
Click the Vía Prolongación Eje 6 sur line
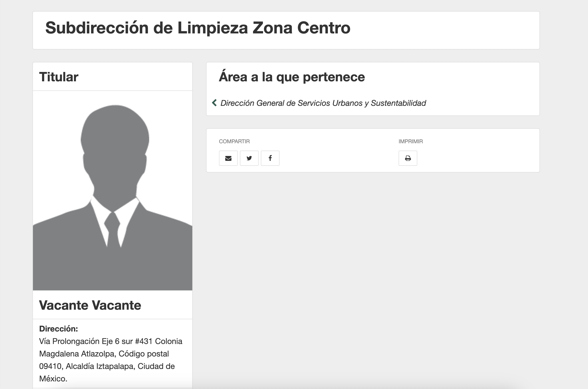click(x=111, y=341)
